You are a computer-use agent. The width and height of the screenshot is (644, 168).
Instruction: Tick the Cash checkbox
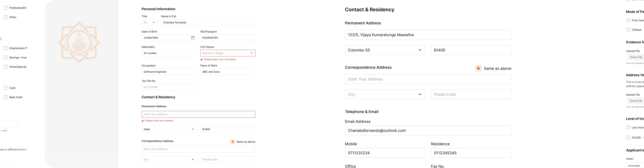6,88
